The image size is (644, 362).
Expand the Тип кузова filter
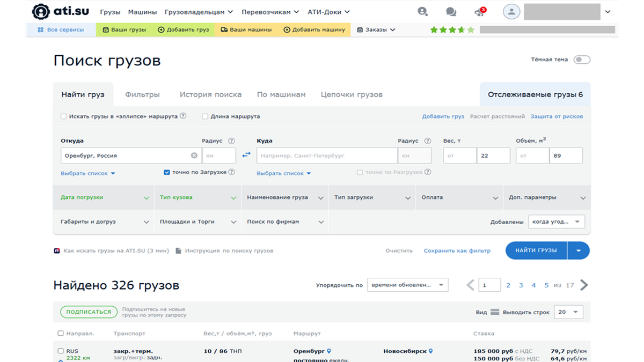(198, 197)
